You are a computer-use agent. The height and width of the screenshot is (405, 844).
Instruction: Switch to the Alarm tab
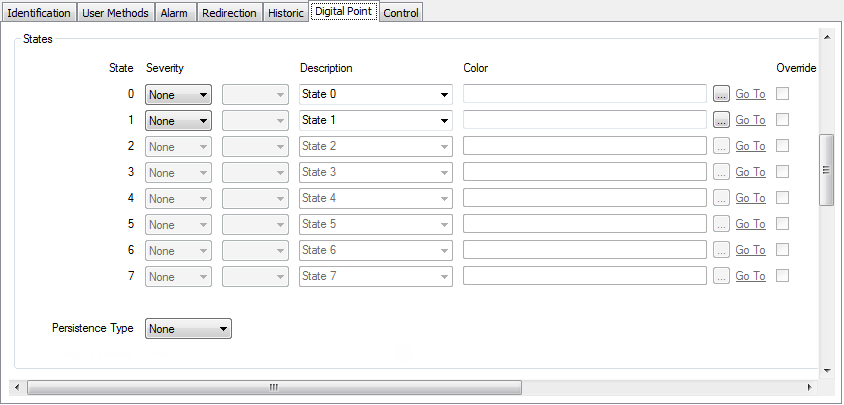[x=174, y=13]
